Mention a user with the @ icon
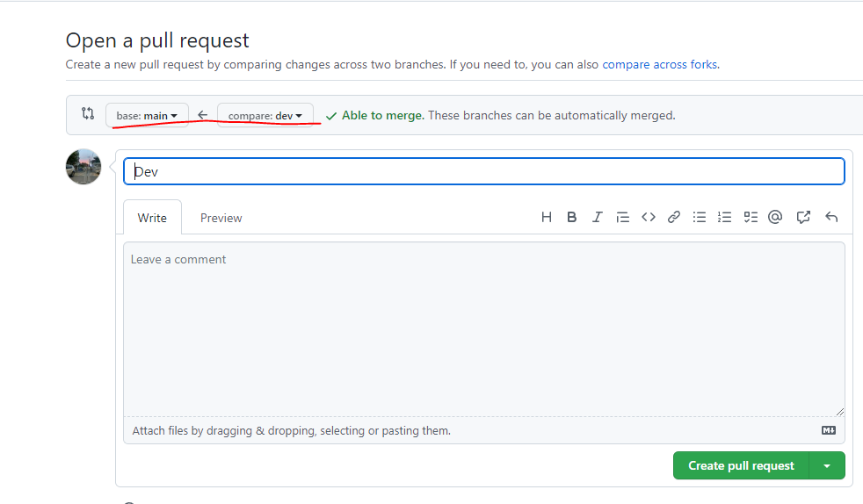The height and width of the screenshot is (504, 863). 775,217
